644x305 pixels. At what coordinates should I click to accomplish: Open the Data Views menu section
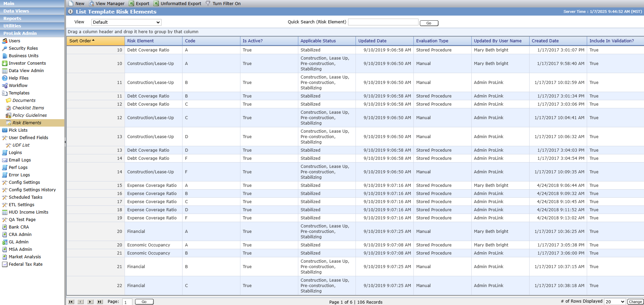click(32, 11)
